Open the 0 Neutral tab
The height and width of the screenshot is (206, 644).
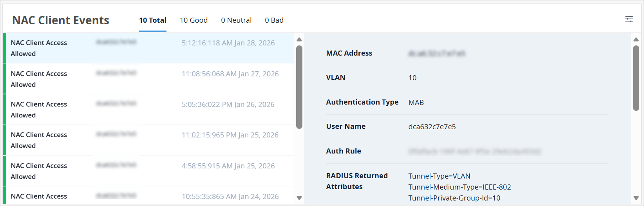coord(236,20)
